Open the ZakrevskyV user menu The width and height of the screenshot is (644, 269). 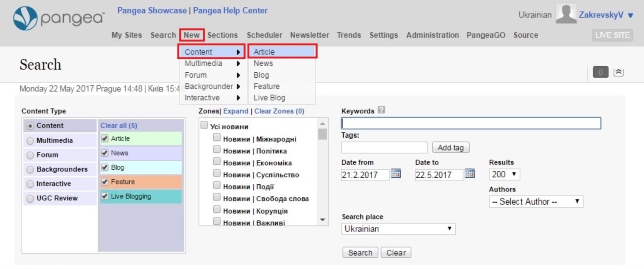(606, 15)
